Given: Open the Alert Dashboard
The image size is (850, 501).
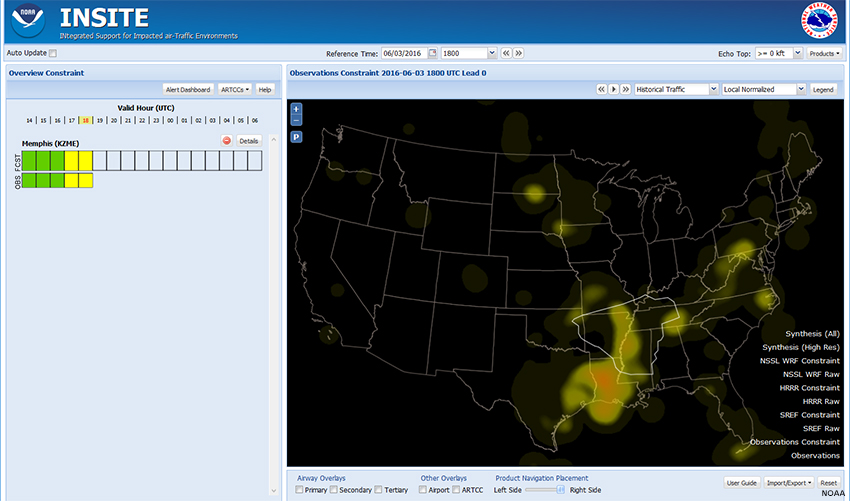Looking at the screenshot, I should [x=188, y=89].
